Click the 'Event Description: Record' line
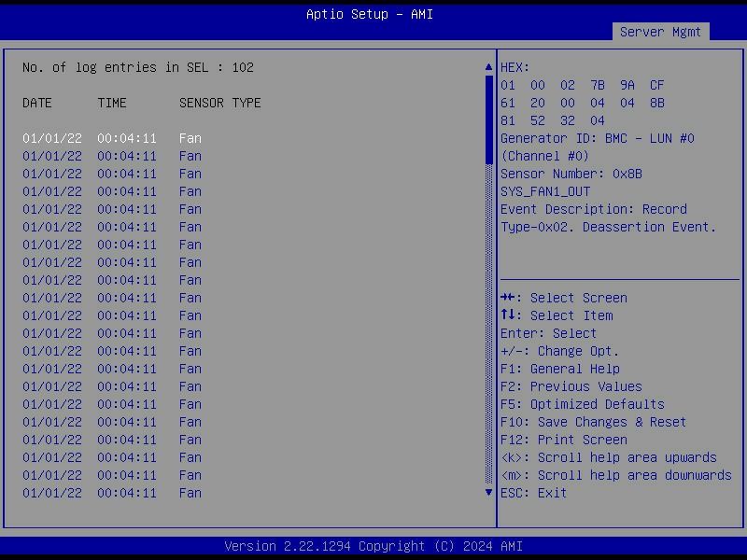 (x=594, y=209)
